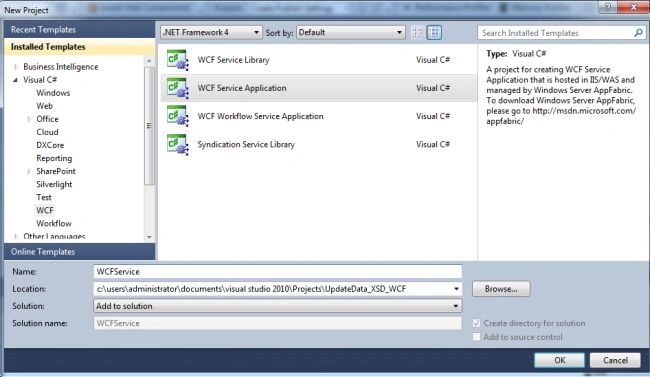Click the WCF Service Application template icon
This screenshot has height=377, width=650.
pos(178,89)
